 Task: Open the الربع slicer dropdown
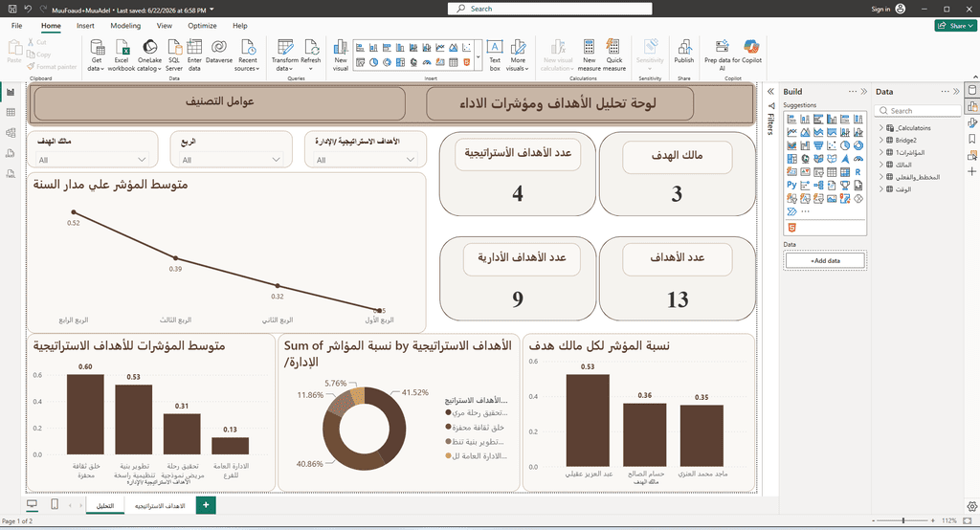(x=231, y=160)
